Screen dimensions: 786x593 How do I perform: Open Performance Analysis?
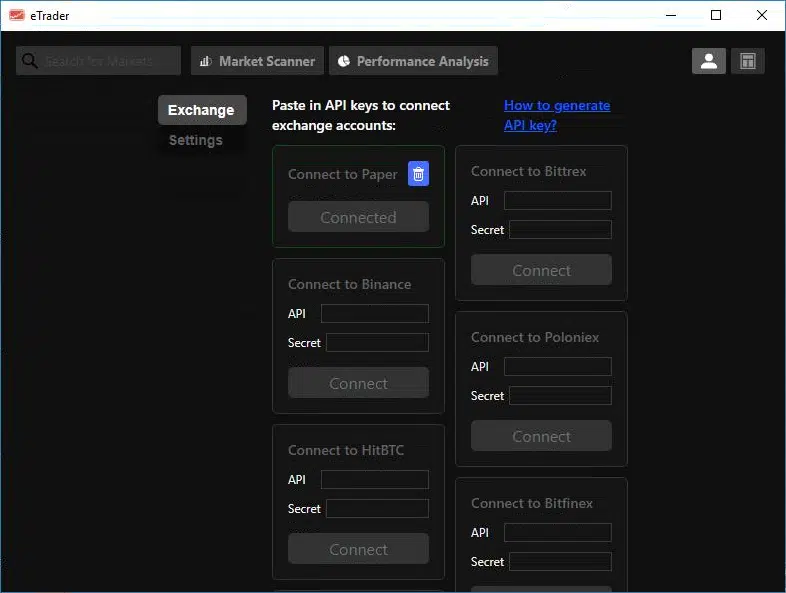[413, 61]
